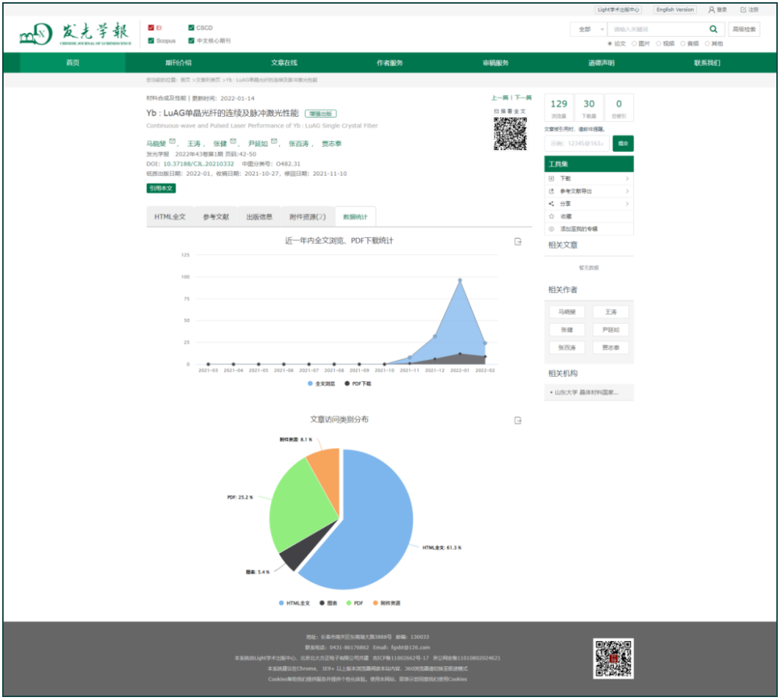The image size is (780, 700).
Task: Click the email input field for citation alerts
Action: click(x=576, y=143)
